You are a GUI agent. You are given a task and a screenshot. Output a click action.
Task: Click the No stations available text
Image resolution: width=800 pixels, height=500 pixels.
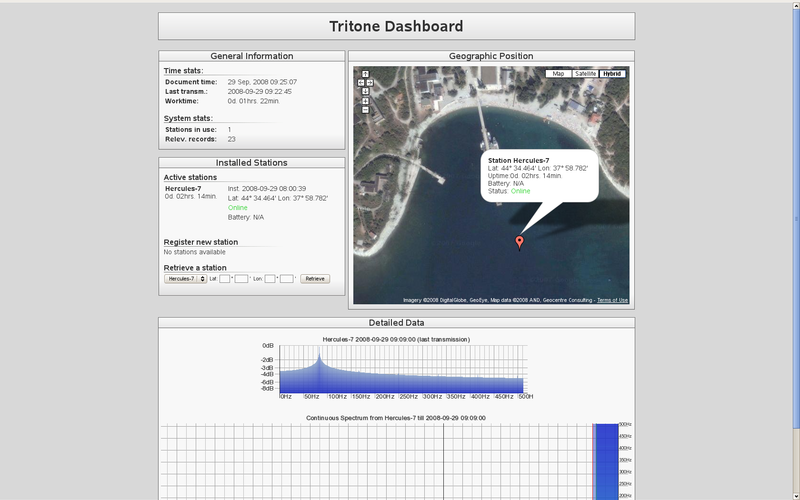coord(194,252)
